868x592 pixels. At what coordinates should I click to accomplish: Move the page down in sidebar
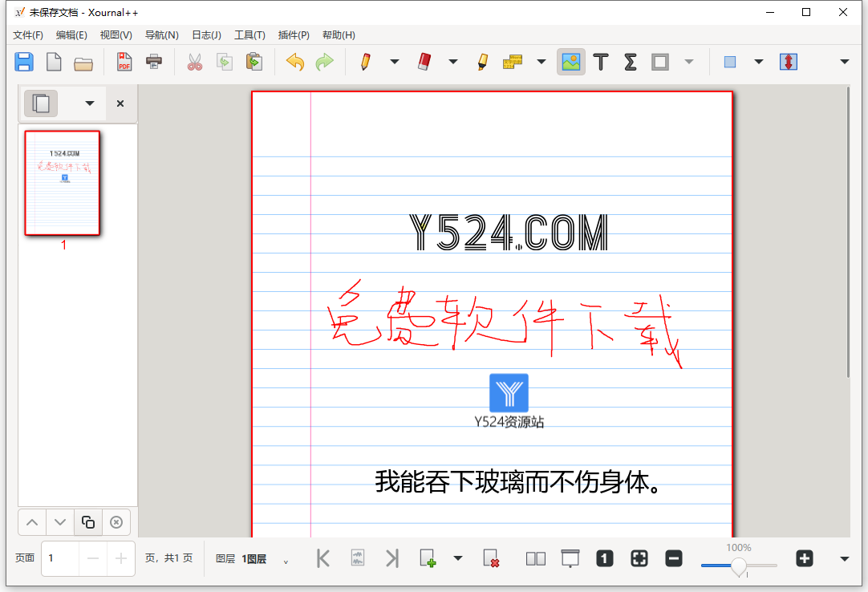click(60, 522)
